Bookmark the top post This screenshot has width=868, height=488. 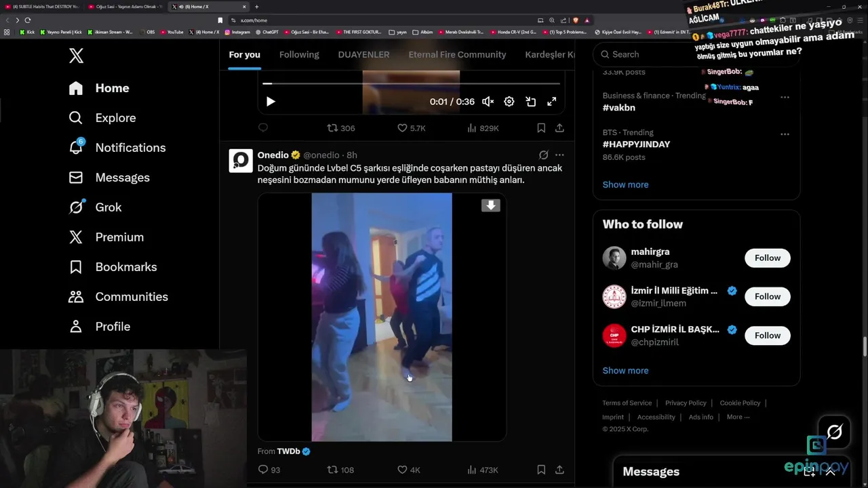click(x=541, y=127)
